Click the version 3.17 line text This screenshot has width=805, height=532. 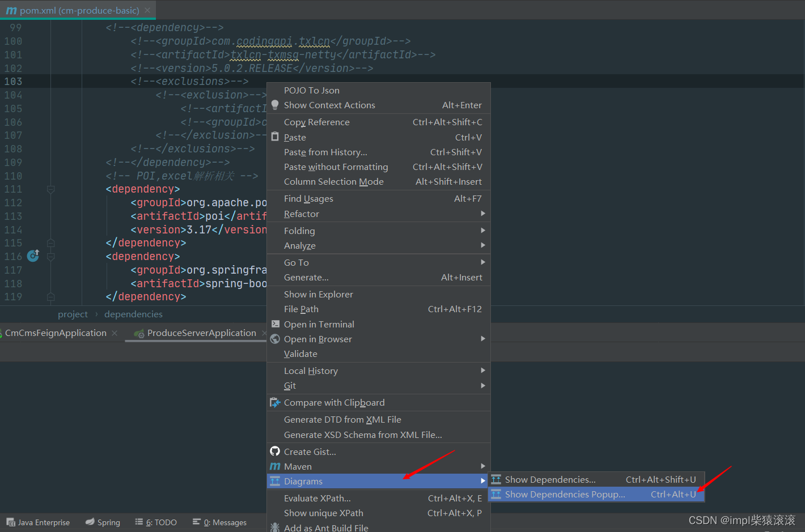pos(198,229)
